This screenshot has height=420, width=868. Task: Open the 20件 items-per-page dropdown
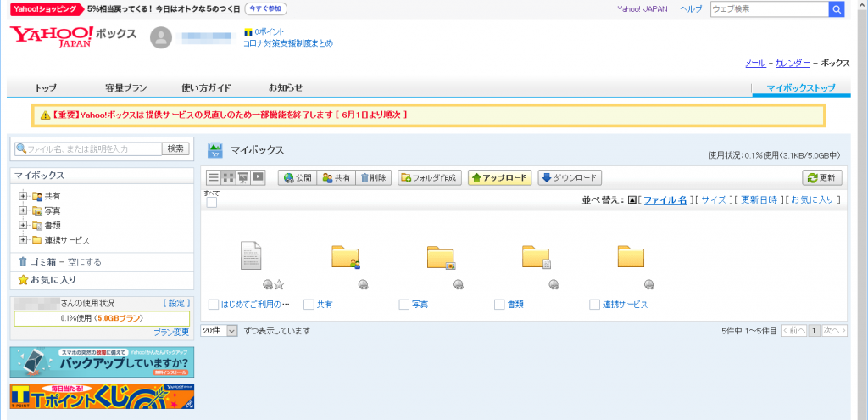tap(220, 330)
